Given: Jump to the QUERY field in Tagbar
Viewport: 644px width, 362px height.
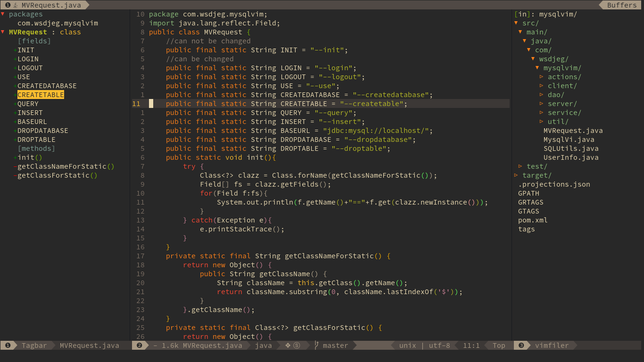Looking at the screenshot, I should click(x=28, y=104).
